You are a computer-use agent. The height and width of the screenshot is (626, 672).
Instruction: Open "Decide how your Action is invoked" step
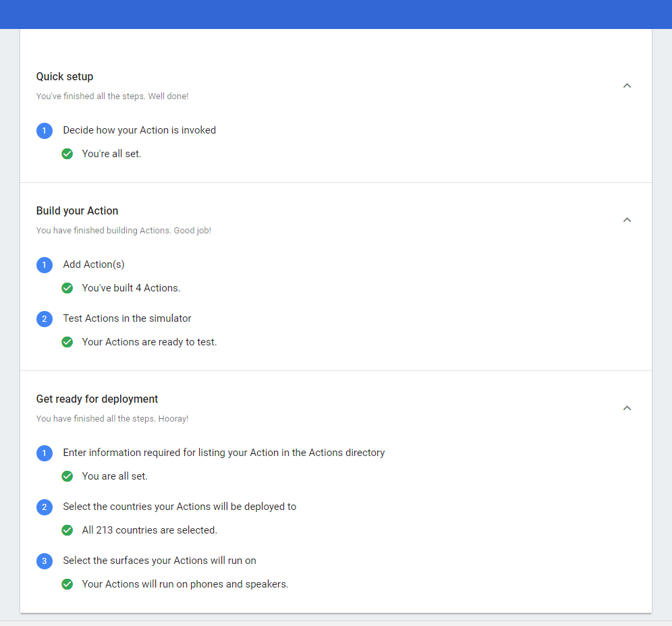coord(139,130)
